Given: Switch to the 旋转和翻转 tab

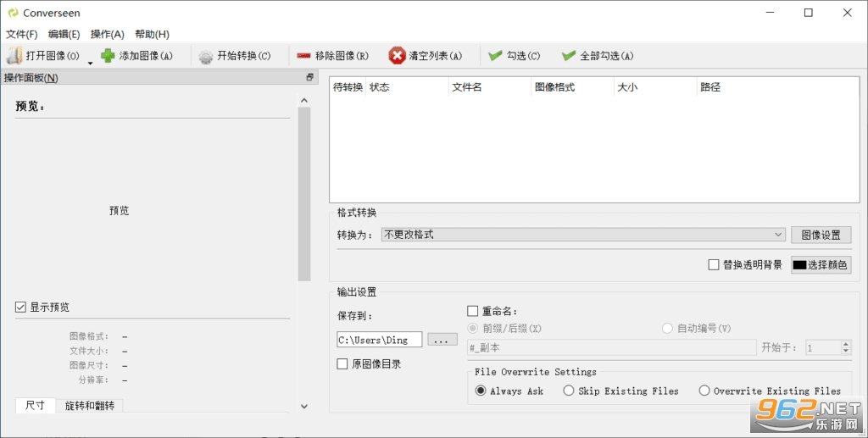Looking at the screenshot, I should (90, 406).
